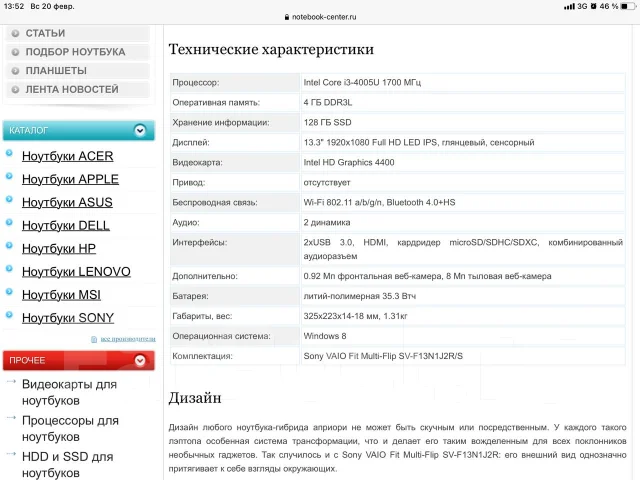
Task: Click the arrow icon beside Видеокарты для ноутбуков
Action: [11, 382]
